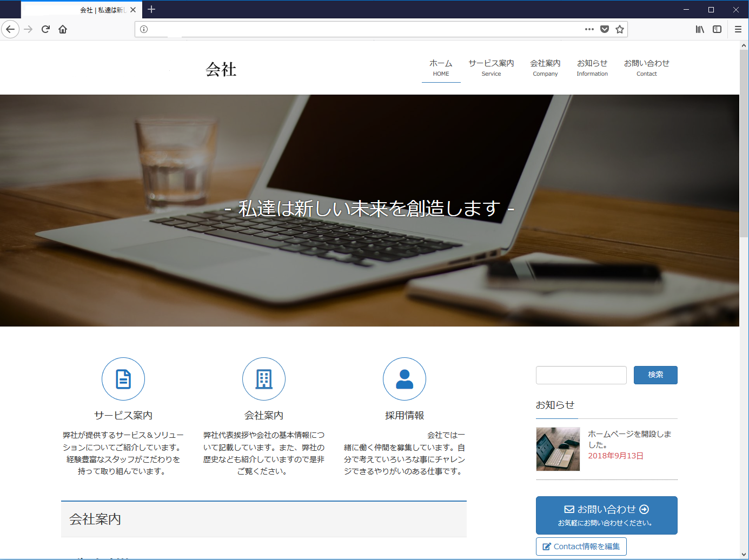Minimize the browser window

(x=686, y=10)
